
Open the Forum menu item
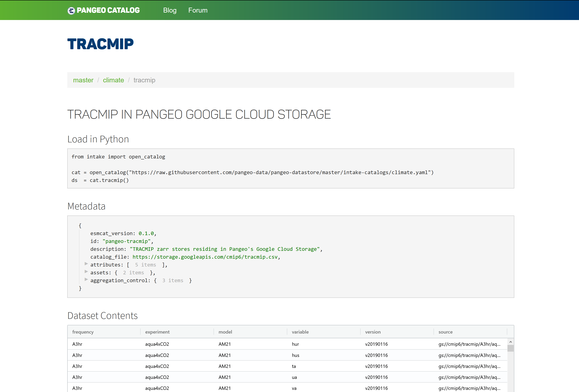coord(198,10)
